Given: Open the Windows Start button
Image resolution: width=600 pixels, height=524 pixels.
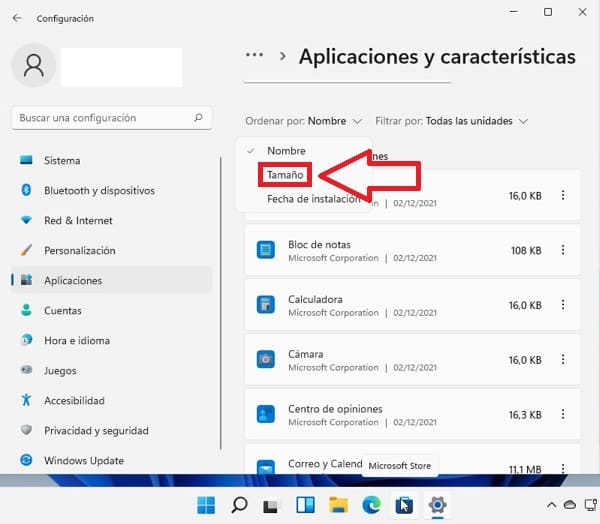Looking at the screenshot, I should [x=206, y=505].
